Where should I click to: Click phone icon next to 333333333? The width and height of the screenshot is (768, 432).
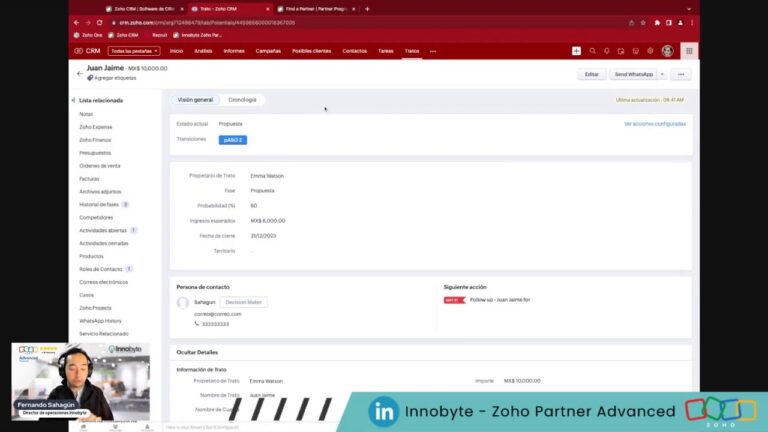point(196,324)
